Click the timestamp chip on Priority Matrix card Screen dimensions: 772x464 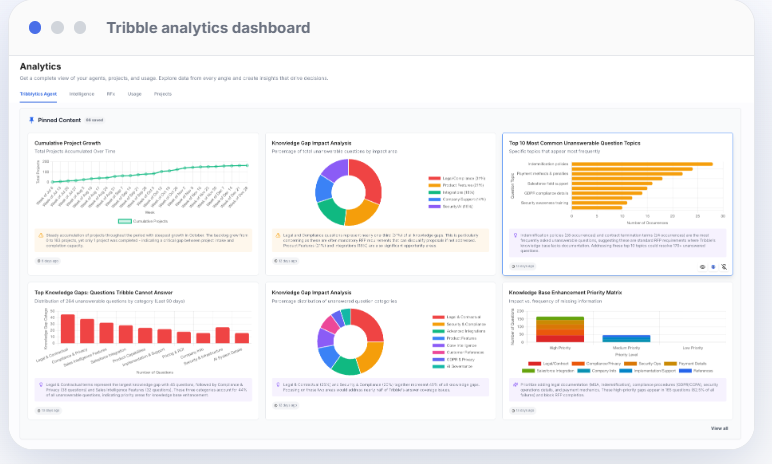point(522,410)
